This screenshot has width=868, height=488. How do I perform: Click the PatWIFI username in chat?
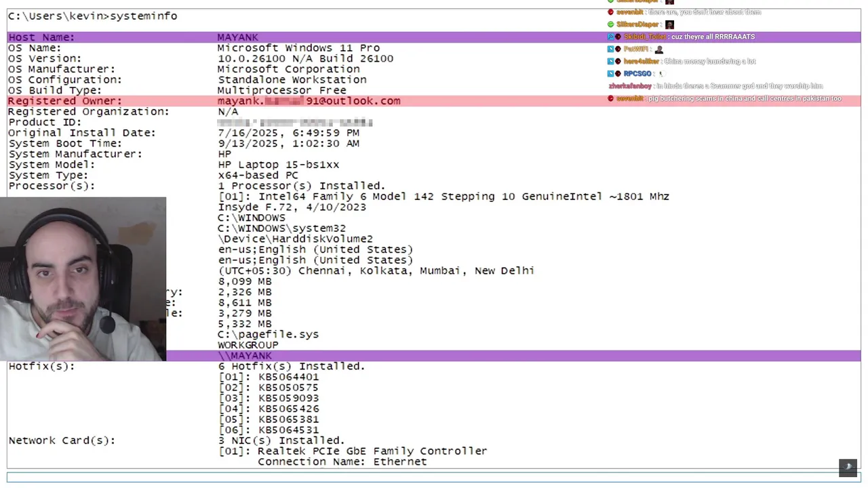pyautogui.click(x=636, y=49)
